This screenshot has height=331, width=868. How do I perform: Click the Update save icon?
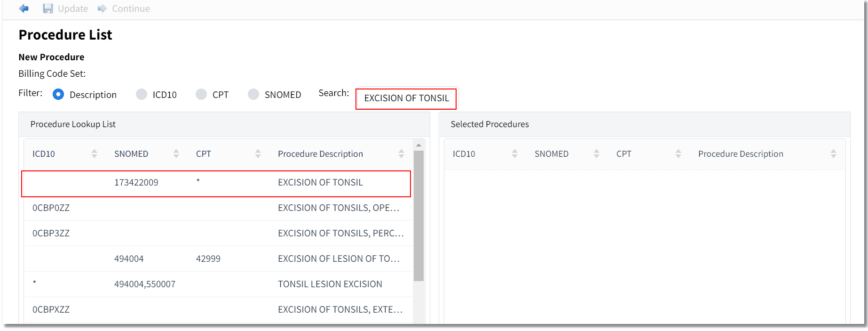[x=48, y=8]
